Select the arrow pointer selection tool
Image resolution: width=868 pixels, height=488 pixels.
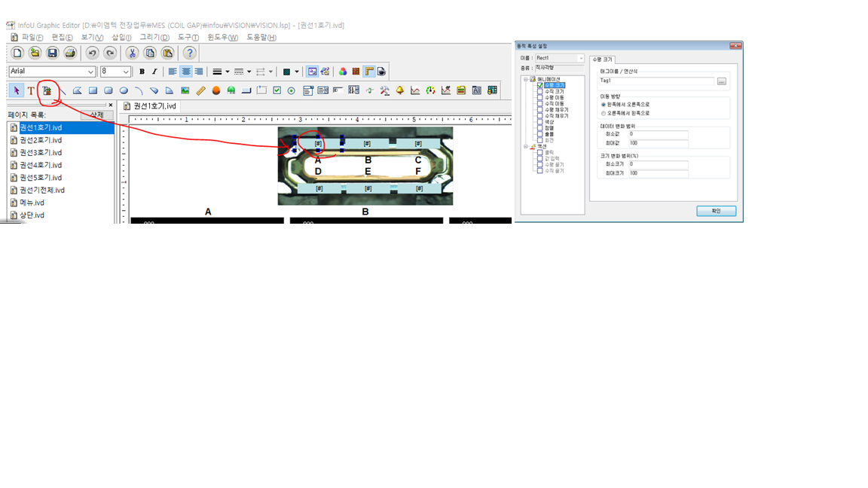tap(16, 91)
